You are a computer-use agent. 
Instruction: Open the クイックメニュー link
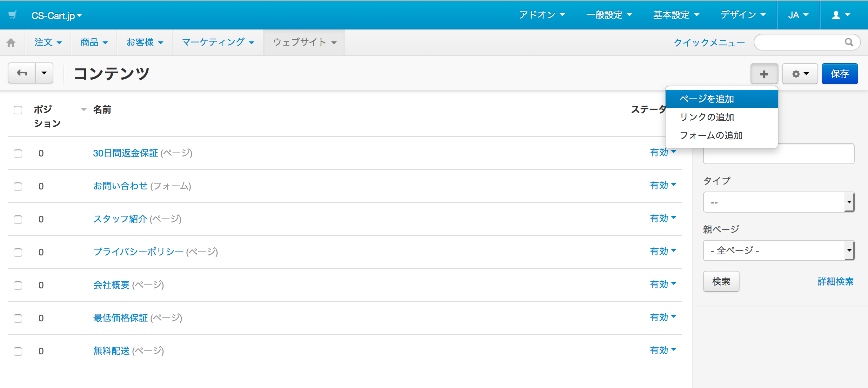709,42
